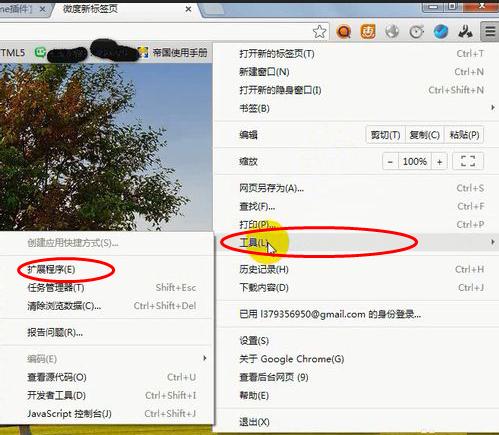This screenshot has width=499, height=435.
Task: Click the orange Q extension icon
Action: [344, 32]
